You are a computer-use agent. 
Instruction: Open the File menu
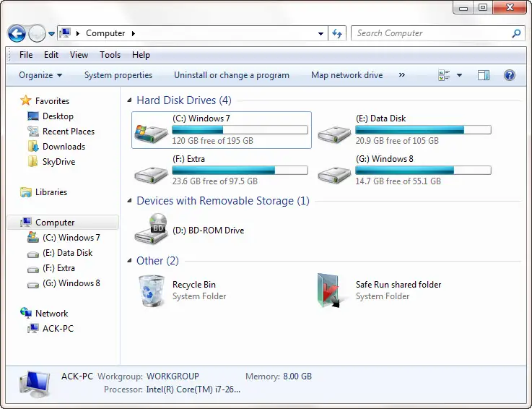coord(26,55)
